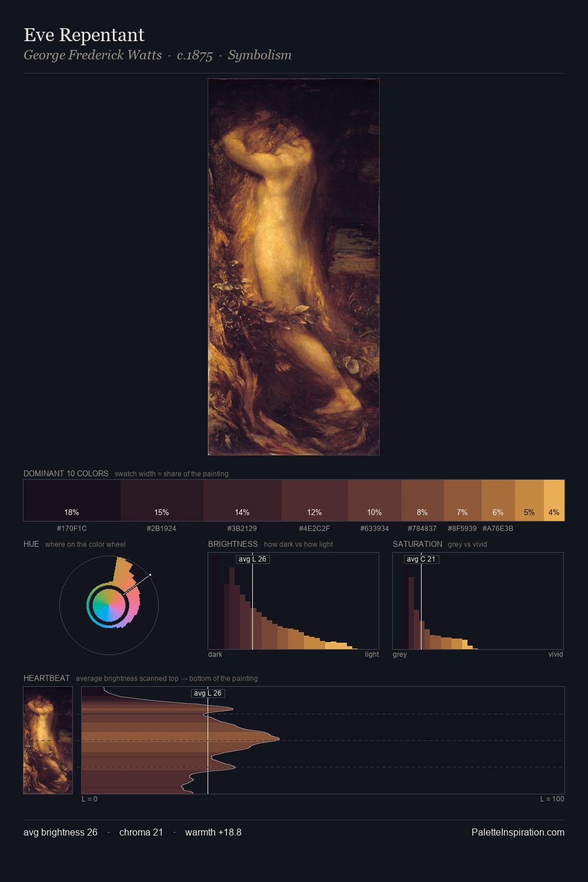Click the hex code '#633934' label
The height and width of the screenshot is (882, 588).
pyautogui.click(x=375, y=529)
